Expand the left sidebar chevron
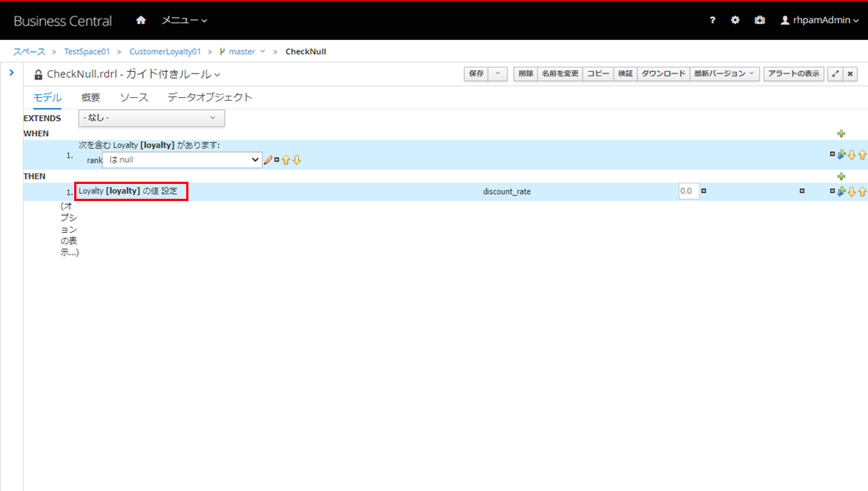868x491 pixels. [x=12, y=73]
